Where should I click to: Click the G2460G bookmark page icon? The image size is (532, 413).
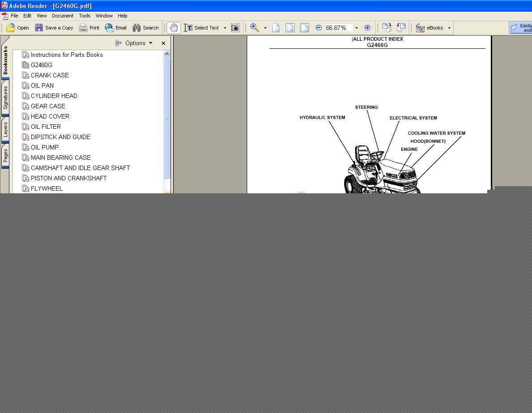click(x=26, y=65)
